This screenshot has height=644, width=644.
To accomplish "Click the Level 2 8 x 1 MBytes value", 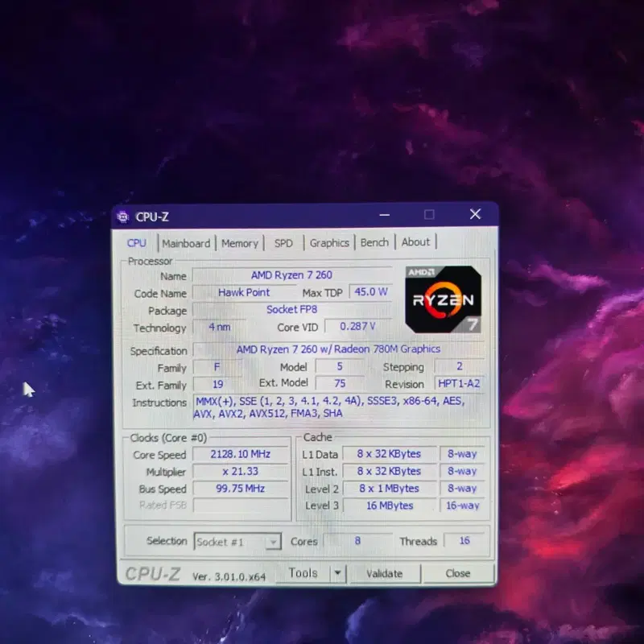I will point(389,489).
